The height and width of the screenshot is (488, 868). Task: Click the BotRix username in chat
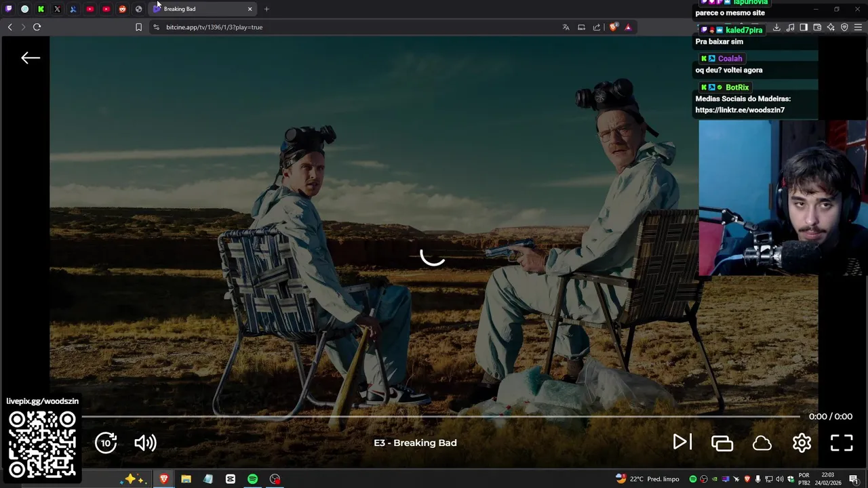tap(737, 87)
